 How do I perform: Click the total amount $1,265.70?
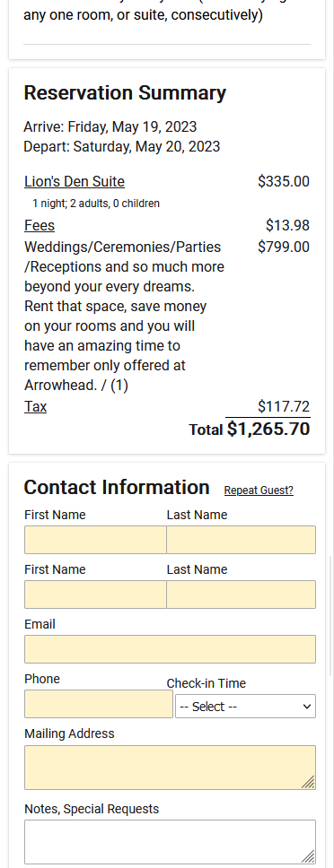pyautogui.click(x=268, y=429)
